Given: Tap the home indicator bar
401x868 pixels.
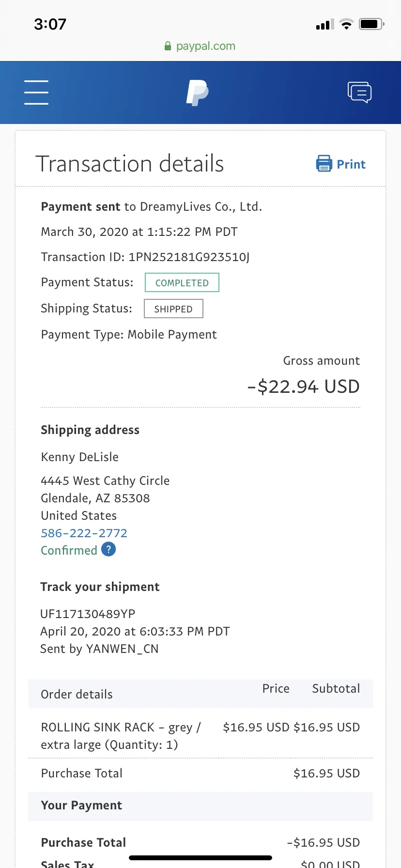Looking at the screenshot, I should point(200,858).
